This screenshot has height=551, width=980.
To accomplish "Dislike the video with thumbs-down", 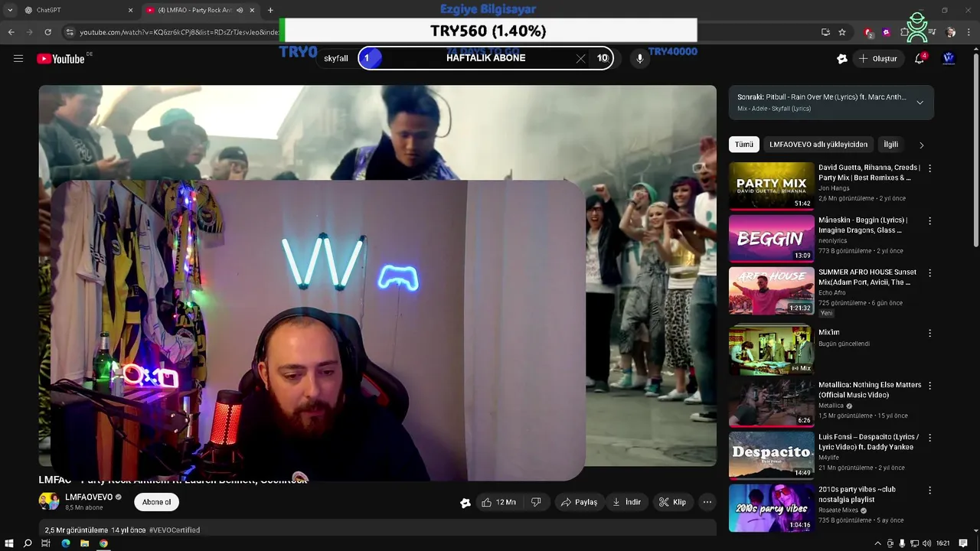I will tap(536, 502).
